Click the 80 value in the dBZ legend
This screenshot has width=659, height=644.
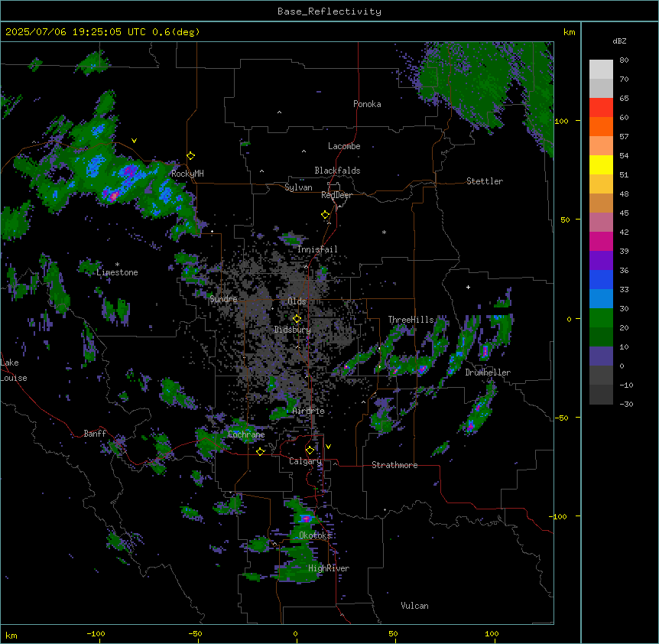(x=624, y=60)
